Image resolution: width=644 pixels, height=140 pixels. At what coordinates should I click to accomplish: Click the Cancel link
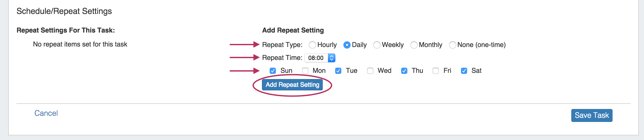pos(46,113)
